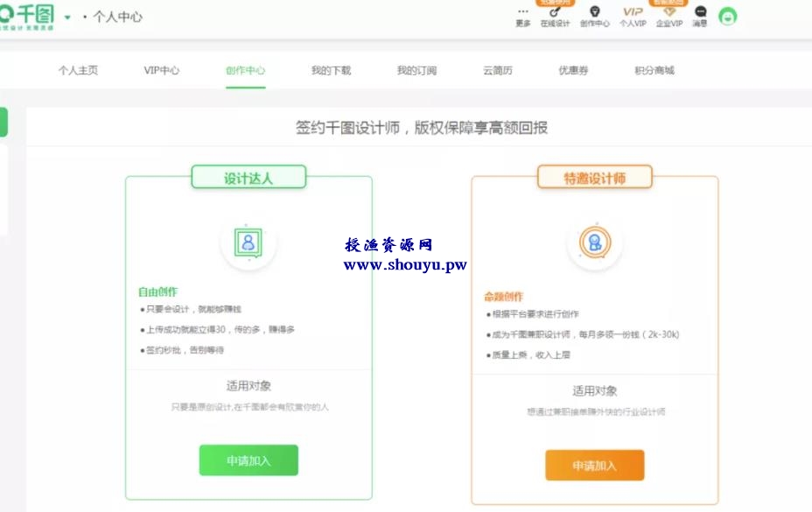Image resolution: width=812 pixels, height=512 pixels.
Task: Open 企业VIP diamond icon
Action: 669,17
